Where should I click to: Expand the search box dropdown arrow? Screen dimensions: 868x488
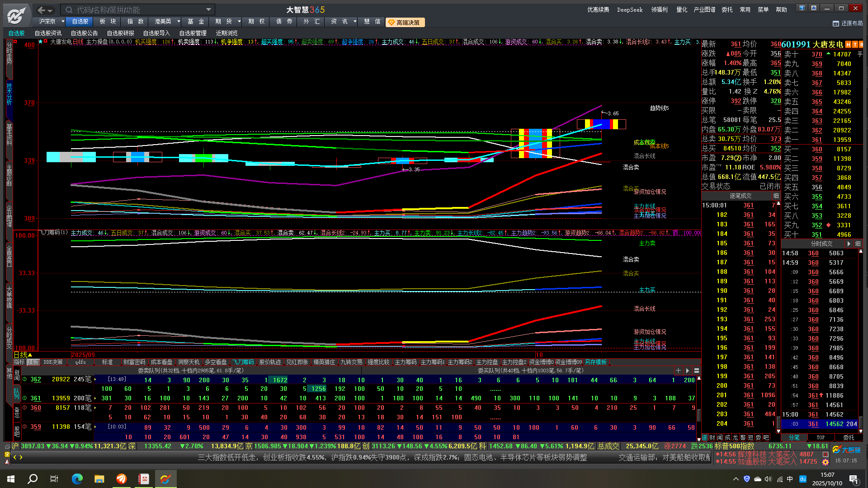click(208, 9)
